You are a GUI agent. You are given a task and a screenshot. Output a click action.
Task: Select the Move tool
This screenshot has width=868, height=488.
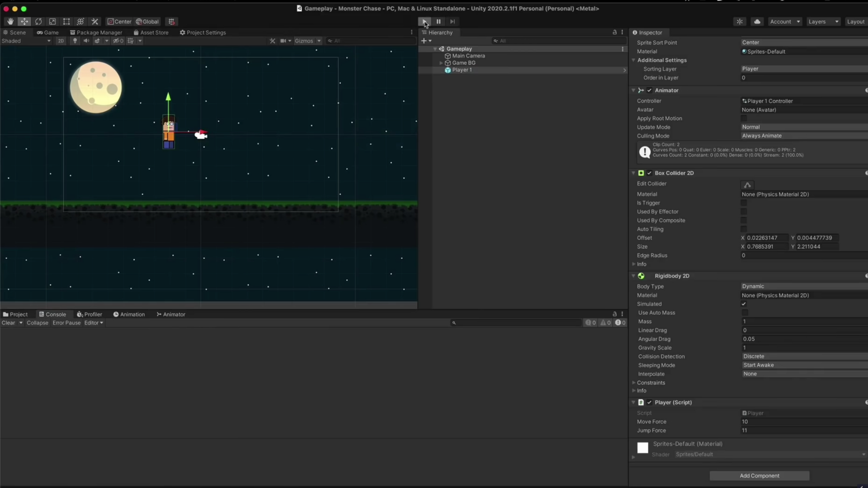pyautogui.click(x=24, y=22)
